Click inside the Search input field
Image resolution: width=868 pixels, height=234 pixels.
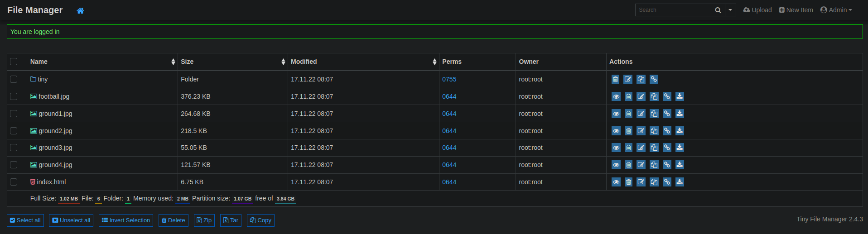pyautogui.click(x=673, y=10)
